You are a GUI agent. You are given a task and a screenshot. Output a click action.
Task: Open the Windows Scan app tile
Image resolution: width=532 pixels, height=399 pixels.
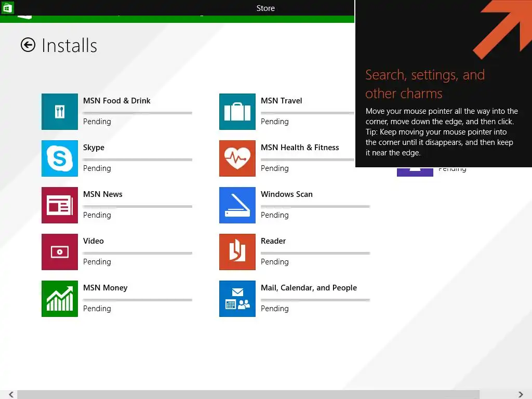(237, 205)
